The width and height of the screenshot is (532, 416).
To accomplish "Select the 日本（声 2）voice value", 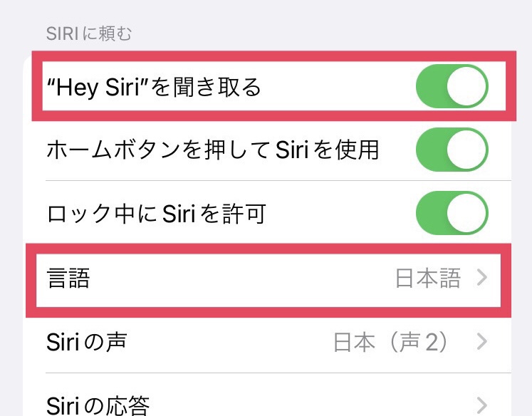I will click(x=391, y=342).
